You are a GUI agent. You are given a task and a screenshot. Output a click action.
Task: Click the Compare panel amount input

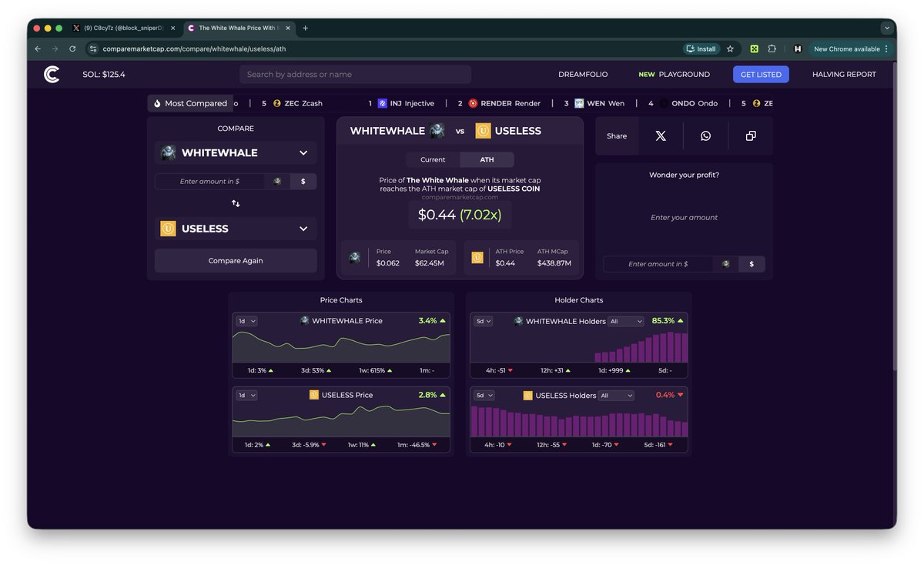[209, 182]
